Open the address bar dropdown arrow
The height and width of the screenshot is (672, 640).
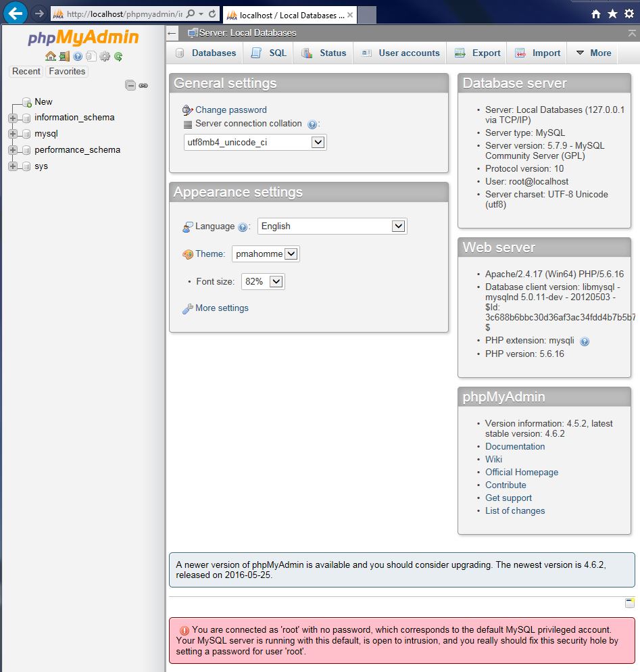[201, 14]
